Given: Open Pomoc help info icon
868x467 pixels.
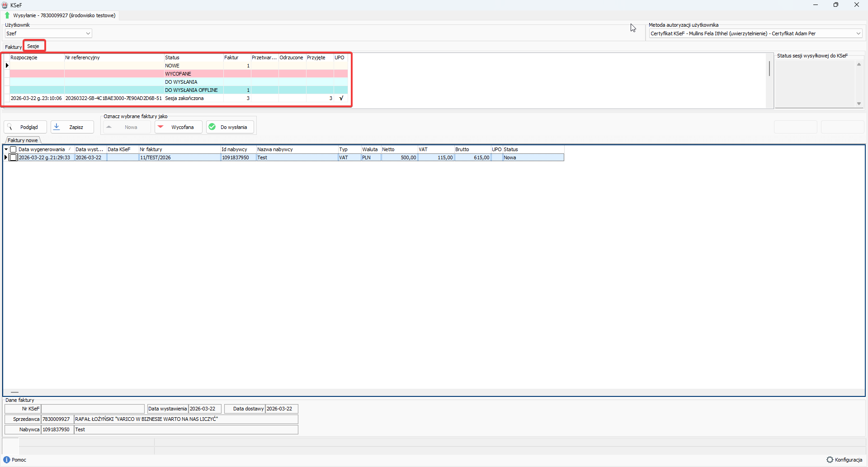Looking at the screenshot, I should point(7,460).
